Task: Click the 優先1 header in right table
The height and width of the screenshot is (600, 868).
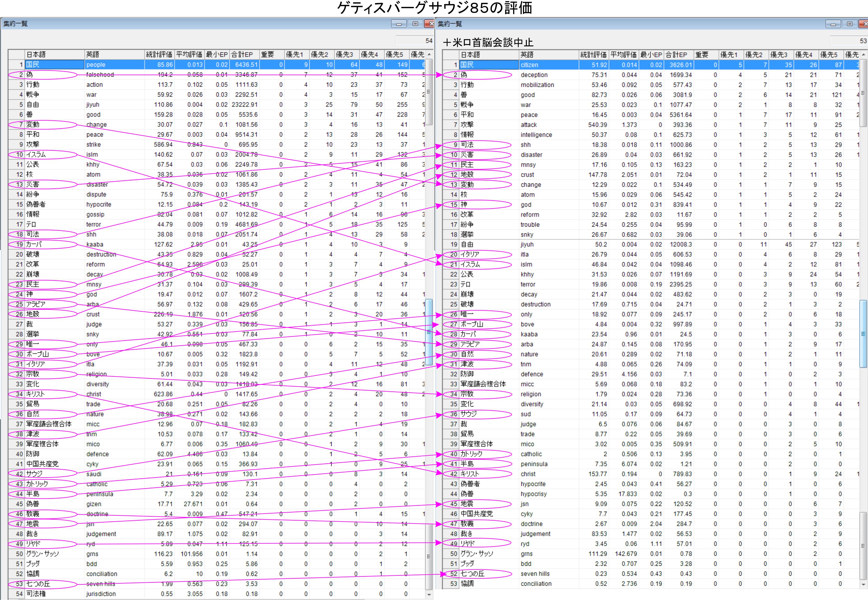Action: tap(730, 55)
